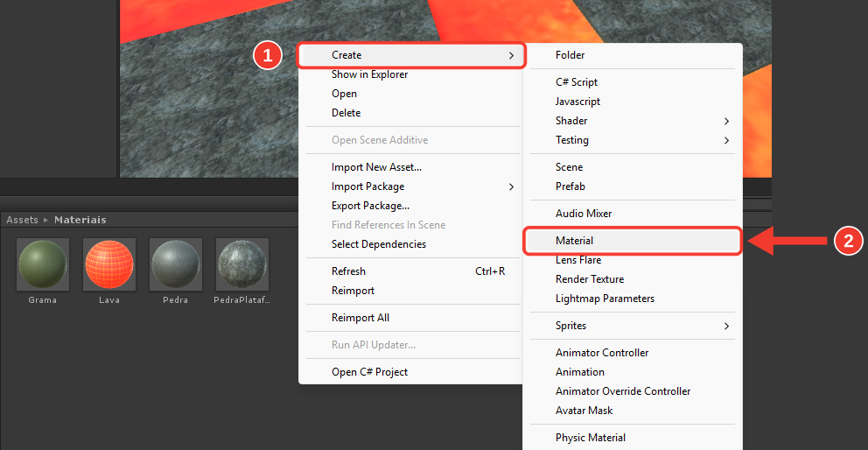Create an Avatar Mask
This screenshot has width=868, height=450.
pyautogui.click(x=632, y=411)
